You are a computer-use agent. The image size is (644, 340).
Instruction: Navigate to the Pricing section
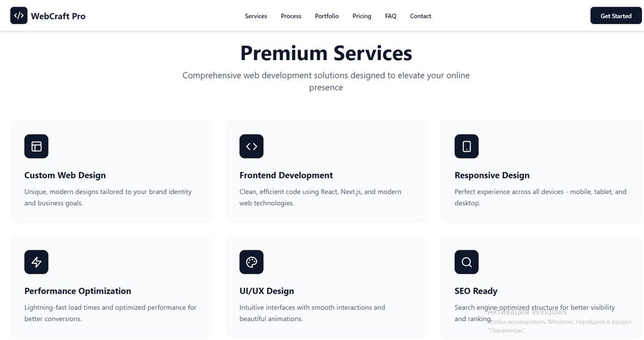pyautogui.click(x=362, y=16)
